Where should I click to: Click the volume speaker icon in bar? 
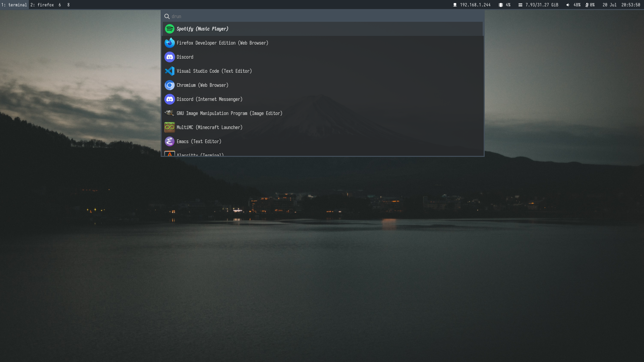[568, 5]
